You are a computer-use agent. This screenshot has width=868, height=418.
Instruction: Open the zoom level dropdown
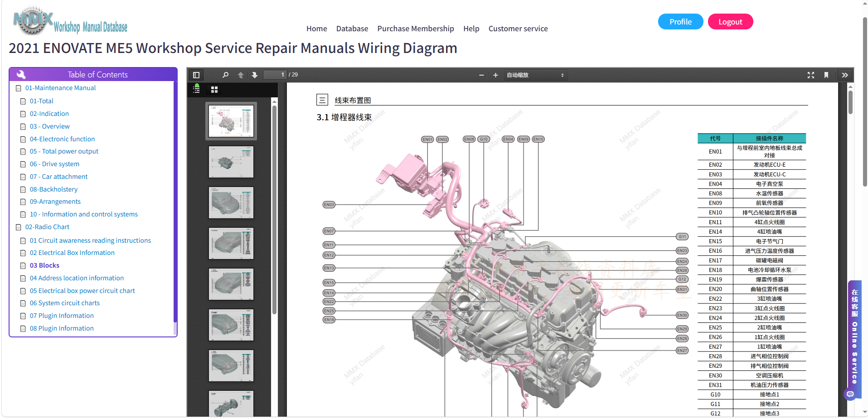(x=535, y=75)
